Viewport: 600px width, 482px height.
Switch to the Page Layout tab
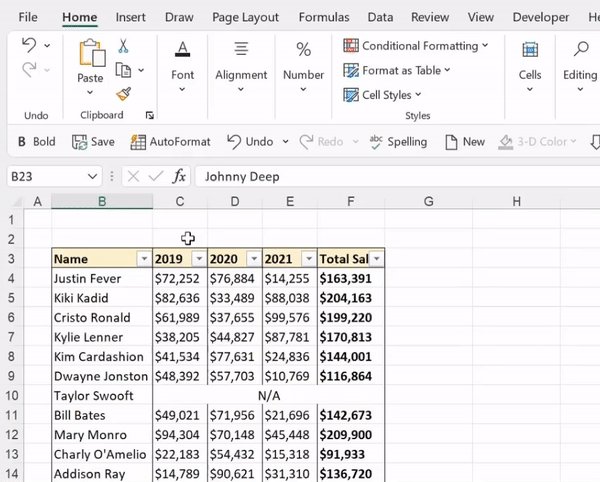[x=245, y=17]
